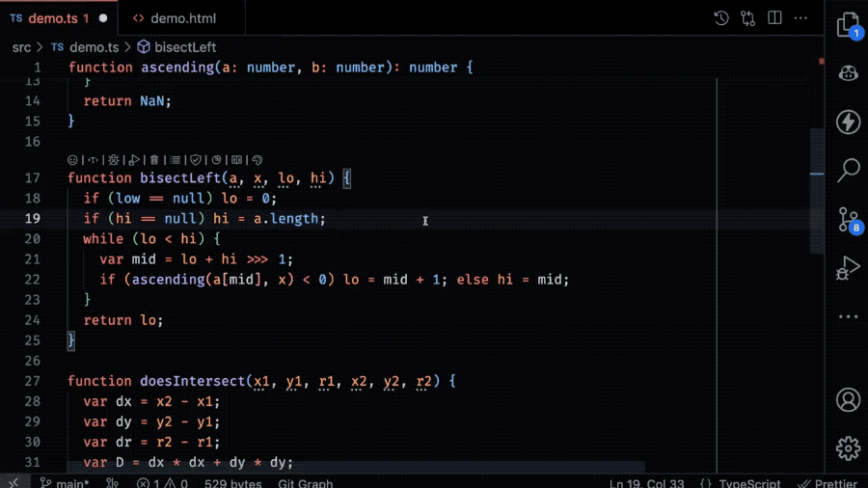Screen dimensions: 868x488
Task: Split the editor to the right
Action: [774, 18]
